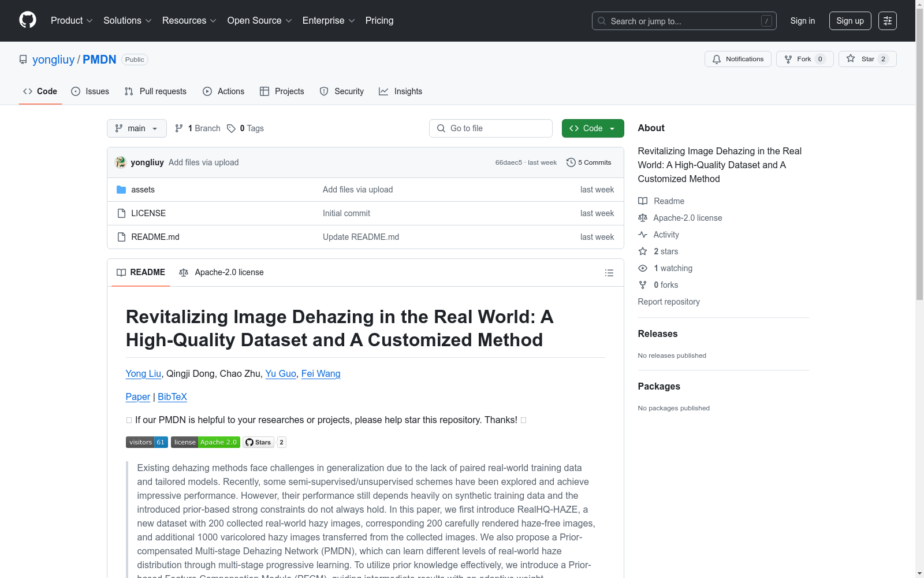This screenshot has width=924, height=578.
Task: Expand the Resources menu
Action: coord(189,20)
